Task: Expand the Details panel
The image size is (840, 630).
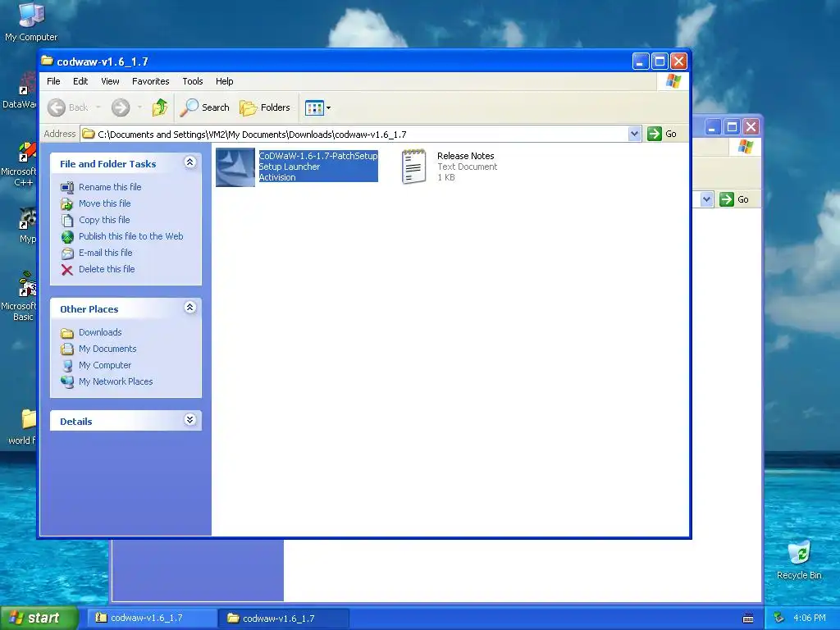Action: [x=189, y=420]
